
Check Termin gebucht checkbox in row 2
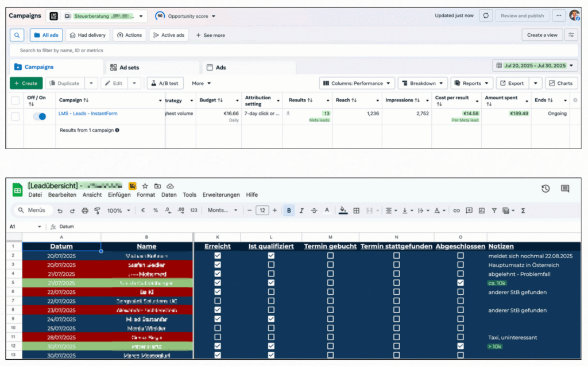coord(330,256)
